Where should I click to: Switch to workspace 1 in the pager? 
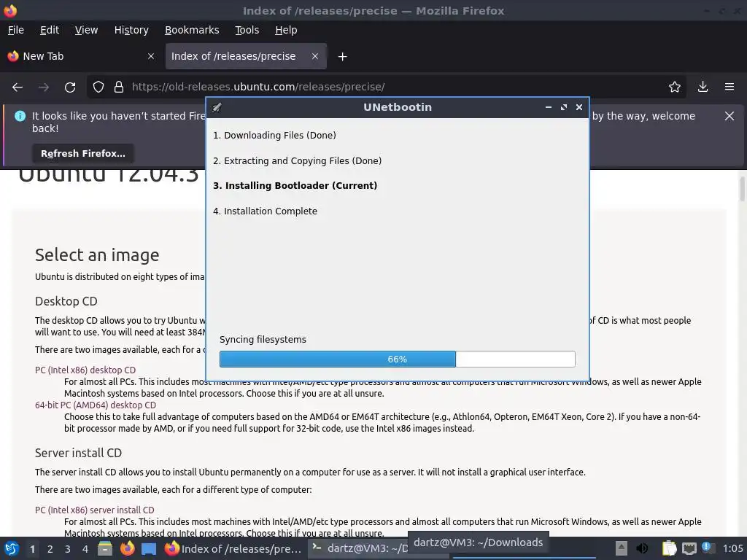[x=32, y=549]
